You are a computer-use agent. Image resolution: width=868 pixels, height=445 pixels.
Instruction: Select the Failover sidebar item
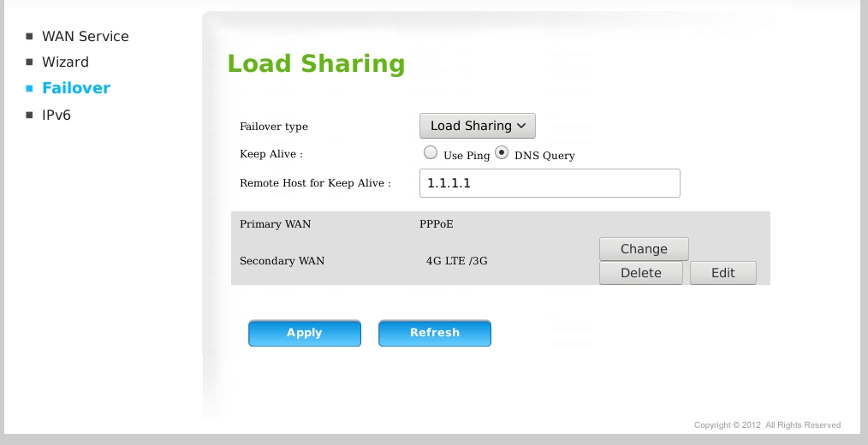point(76,88)
